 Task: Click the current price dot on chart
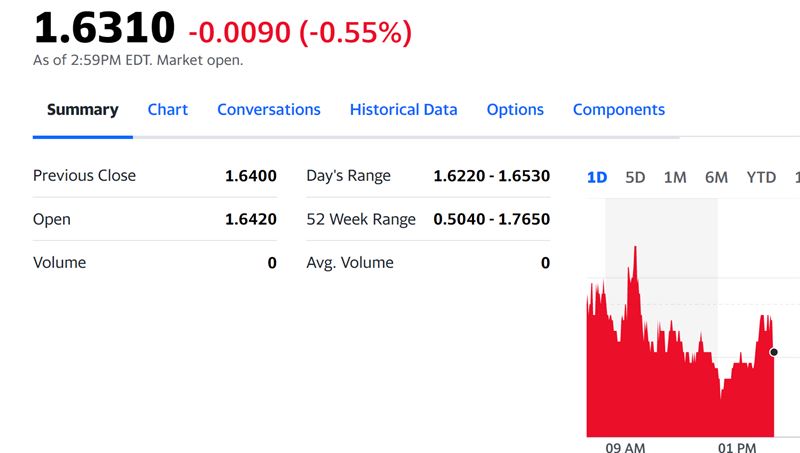click(x=774, y=352)
